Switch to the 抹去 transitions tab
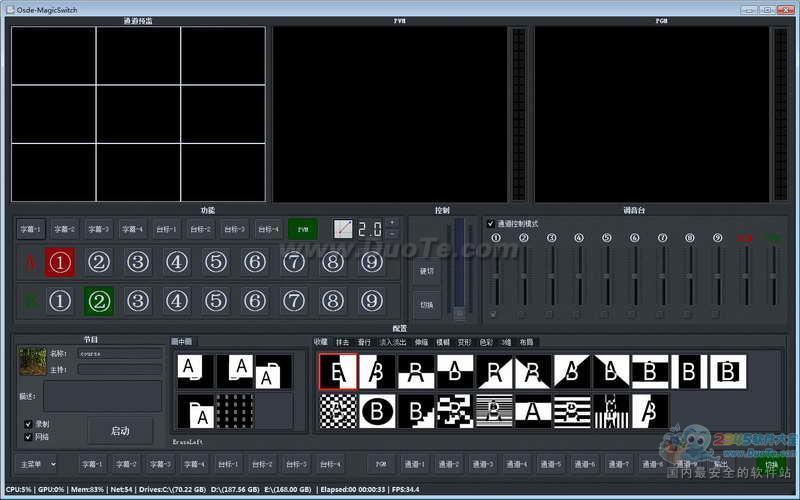Image resolution: width=800 pixels, height=500 pixels. pyautogui.click(x=342, y=342)
